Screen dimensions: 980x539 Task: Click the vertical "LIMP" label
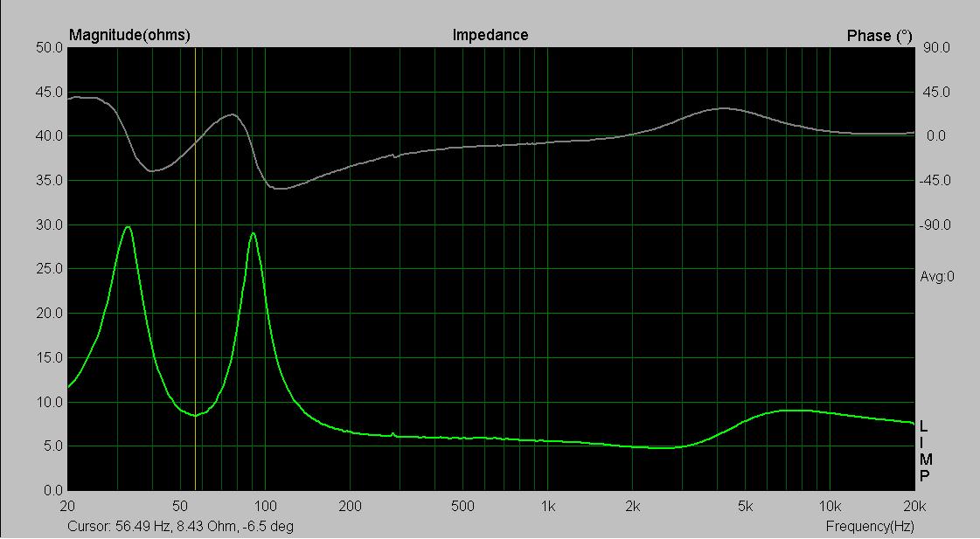click(925, 452)
